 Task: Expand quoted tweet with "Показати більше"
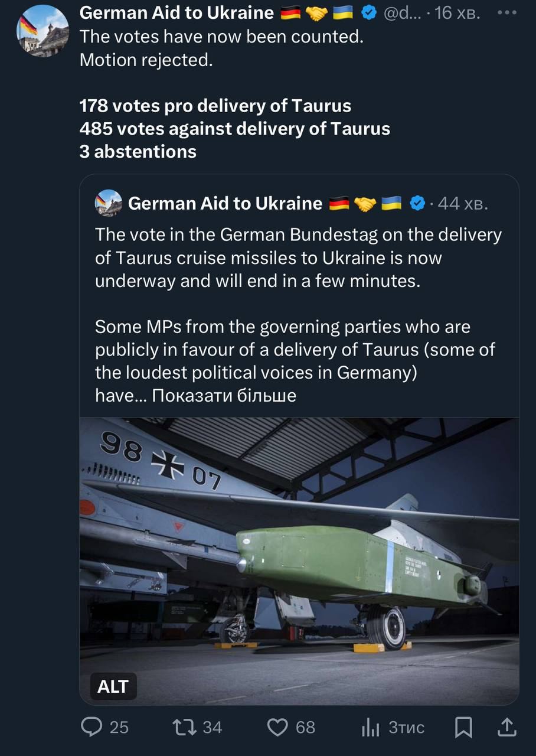click(224, 395)
